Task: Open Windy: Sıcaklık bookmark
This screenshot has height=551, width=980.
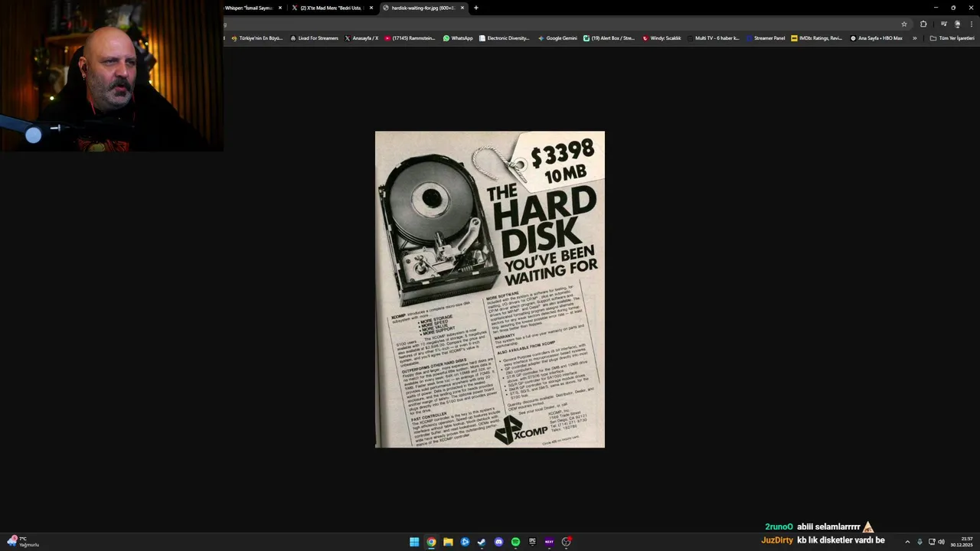Action: [x=661, y=38]
